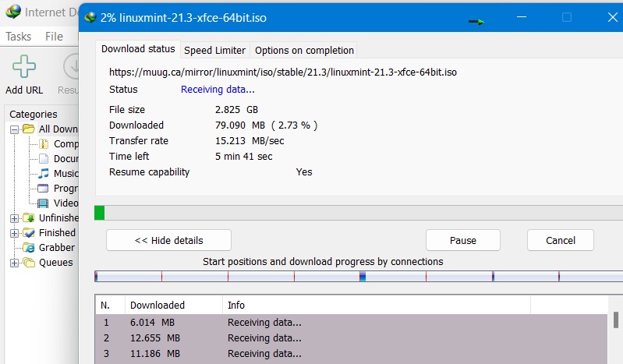The image size is (623, 364).
Task: Click the Hide details button
Action: click(x=168, y=240)
